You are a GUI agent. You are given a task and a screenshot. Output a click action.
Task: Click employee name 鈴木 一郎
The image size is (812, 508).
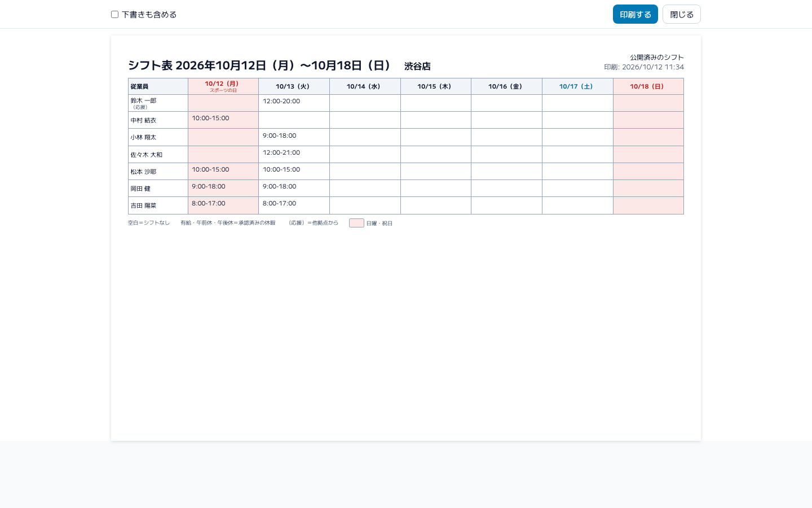point(143,100)
